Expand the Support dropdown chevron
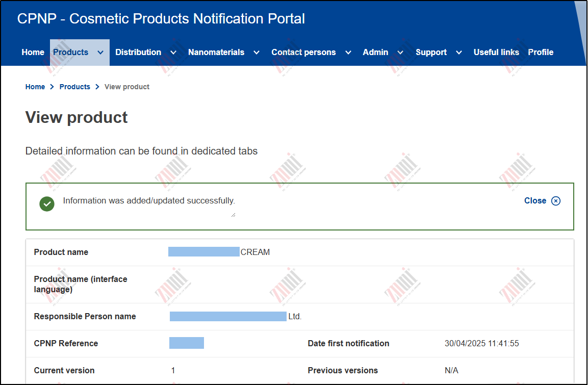Screen dimensions: 588x385 pyautogui.click(x=458, y=53)
